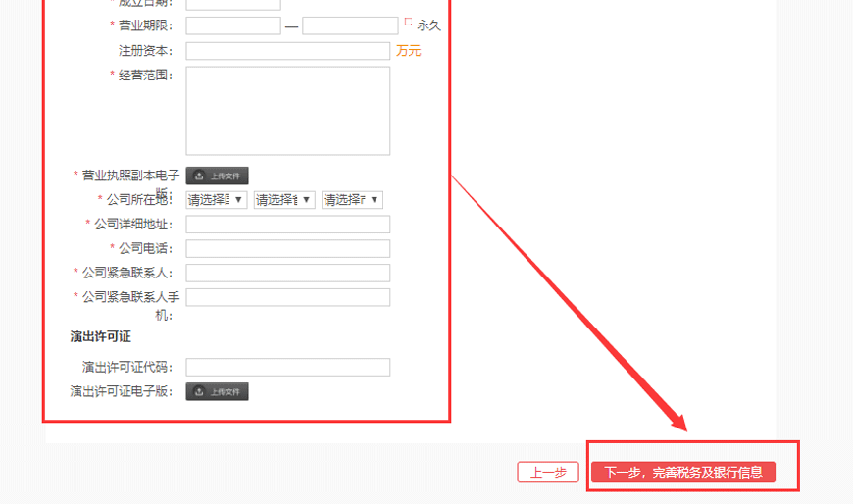Click the 公司紧急联系人手机 input field
The height and width of the screenshot is (504, 853).
click(x=288, y=297)
